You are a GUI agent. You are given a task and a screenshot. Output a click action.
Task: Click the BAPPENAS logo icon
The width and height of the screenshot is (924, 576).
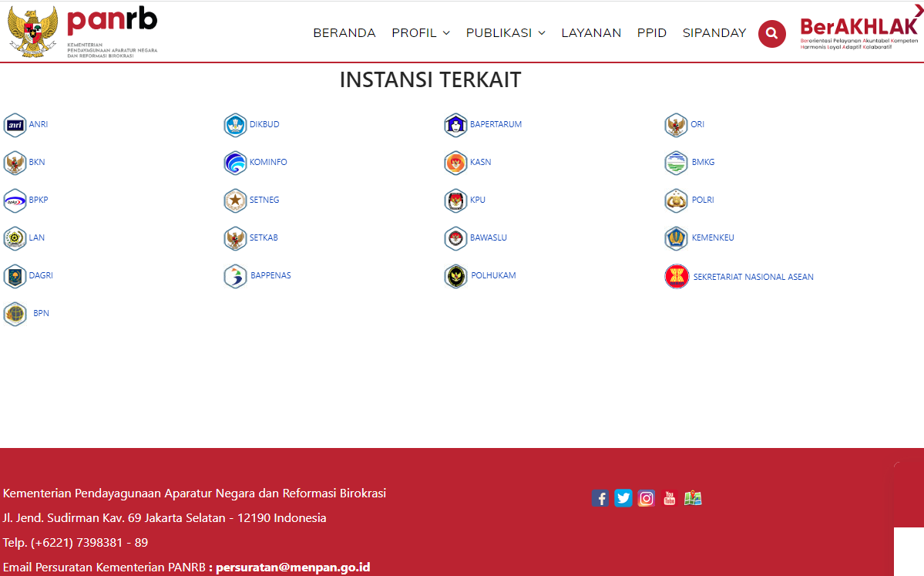pos(235,276)
